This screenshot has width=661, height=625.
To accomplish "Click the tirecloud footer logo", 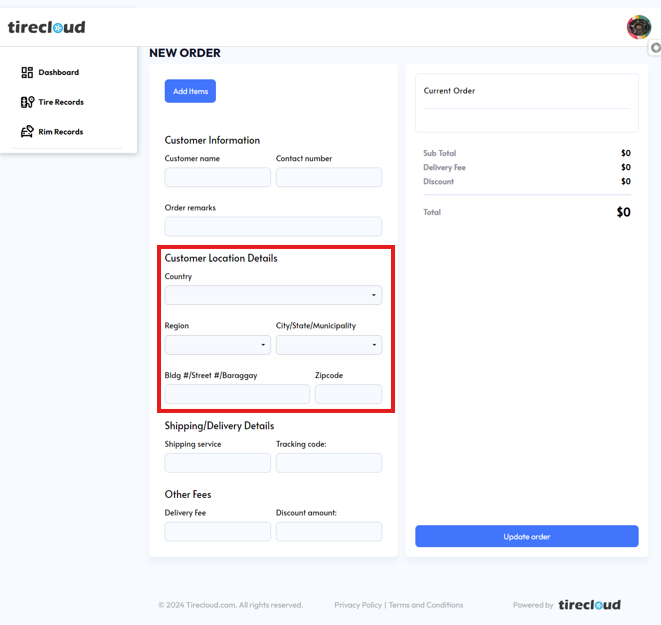I will [589, 605].
